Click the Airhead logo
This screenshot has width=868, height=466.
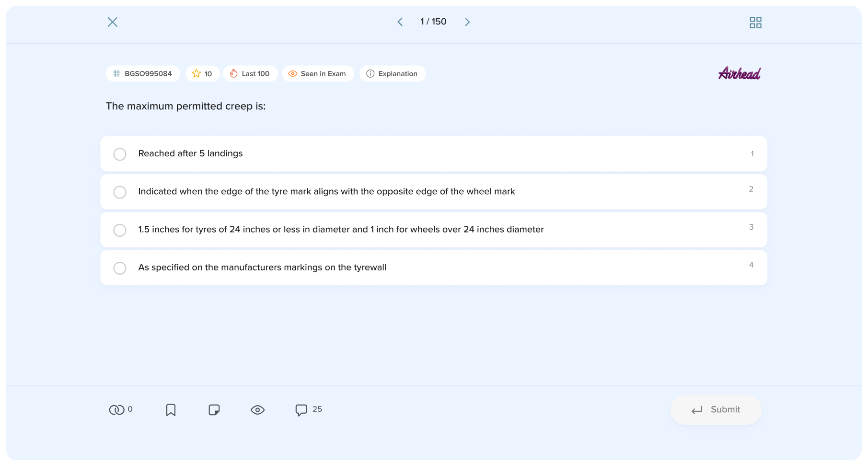click(739, 73)
